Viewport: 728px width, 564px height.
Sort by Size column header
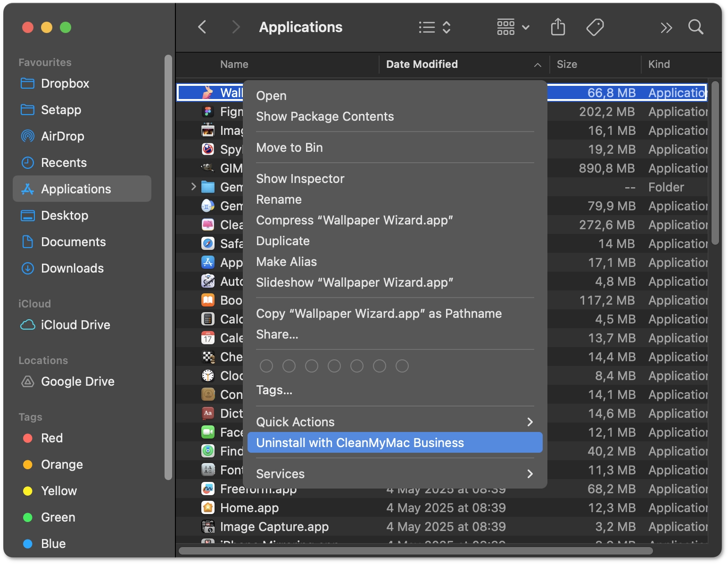(x=596, y=64)
